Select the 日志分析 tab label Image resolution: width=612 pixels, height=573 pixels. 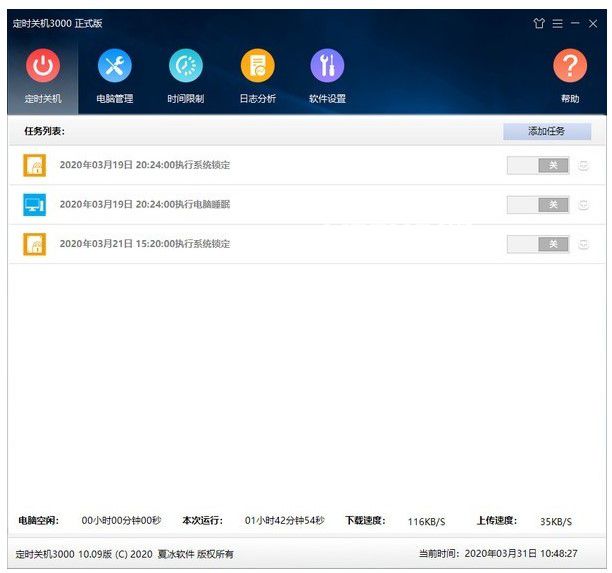click(x=258, y=98)
